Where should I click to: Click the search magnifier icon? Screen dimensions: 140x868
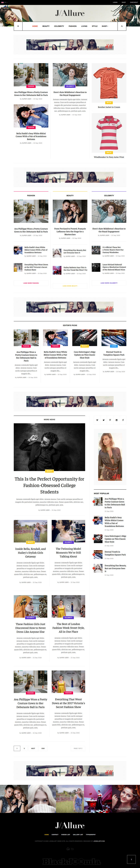click(x=122, y=26)
